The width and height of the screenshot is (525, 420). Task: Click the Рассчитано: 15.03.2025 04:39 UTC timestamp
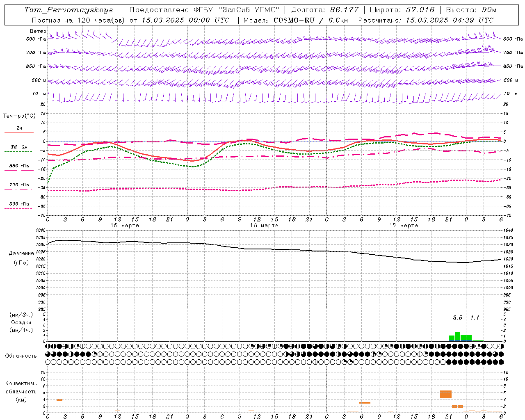point(426,20)
